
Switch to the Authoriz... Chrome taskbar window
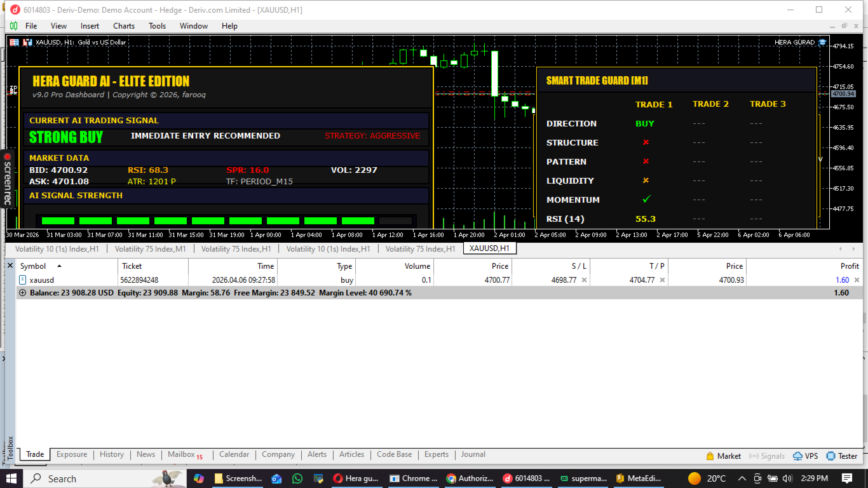click(x=470, y=478)
